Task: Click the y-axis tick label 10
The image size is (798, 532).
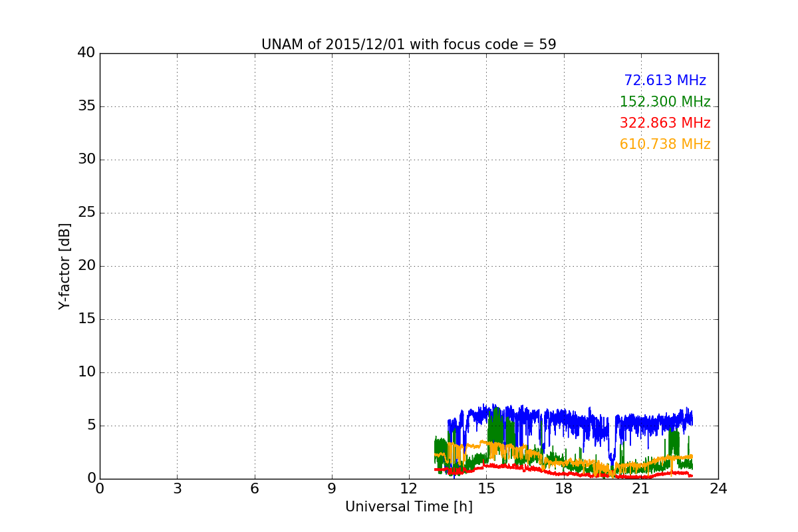Action: coord(86,372)
